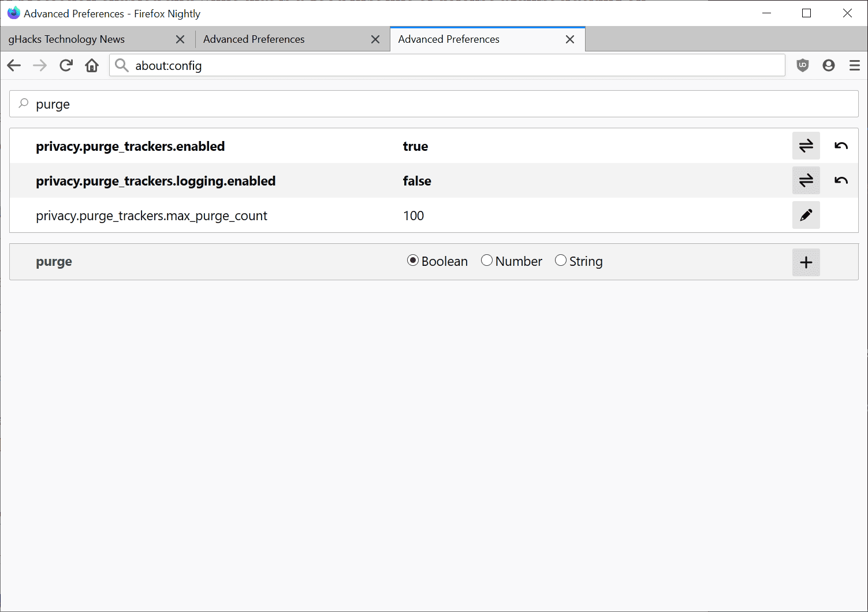Focus the about:config address bar
868x612 pixels.
tap(447, 65)
